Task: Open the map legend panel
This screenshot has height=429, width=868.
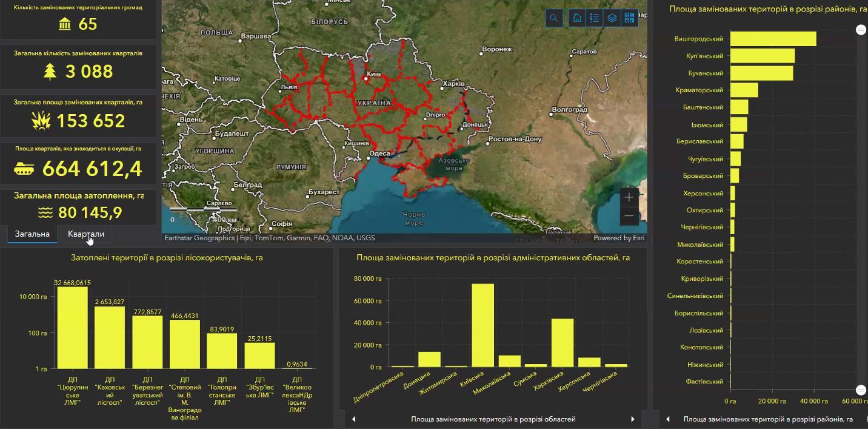Action: [595, 18]
